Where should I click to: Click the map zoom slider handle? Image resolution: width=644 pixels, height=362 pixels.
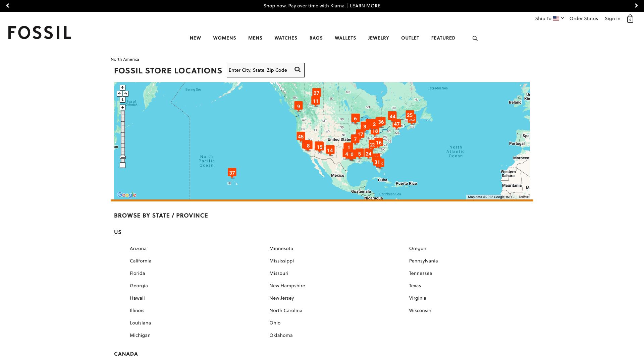[x=123, y=157]
